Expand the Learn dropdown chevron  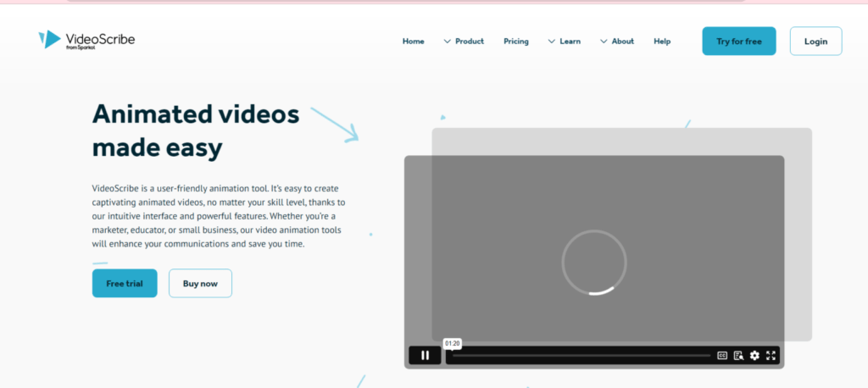552,42
